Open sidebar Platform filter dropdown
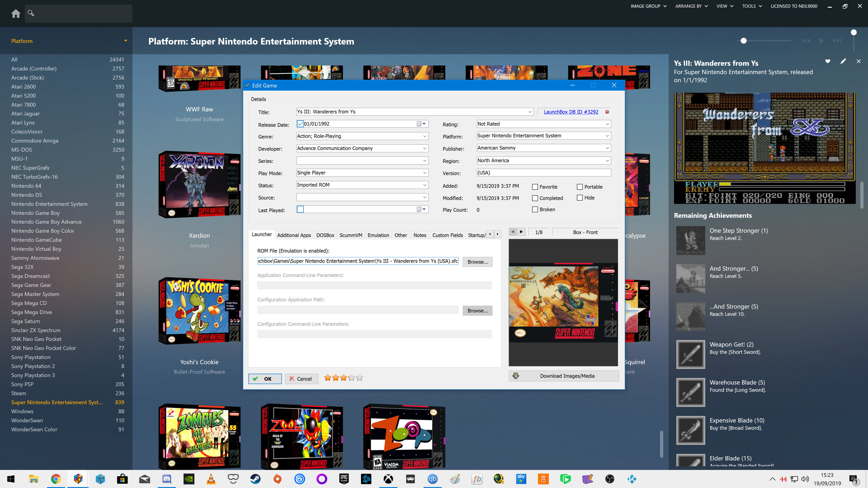This screenshot has width=868, height=488. tap(125, 41)
